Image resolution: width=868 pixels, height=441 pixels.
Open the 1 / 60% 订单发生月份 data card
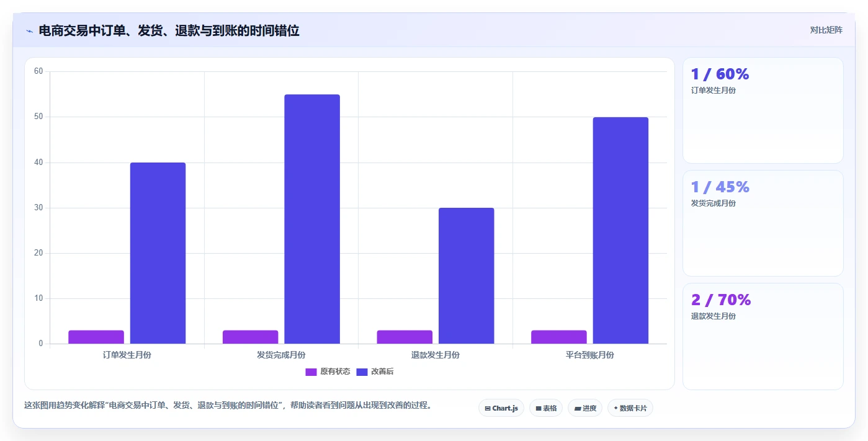coord(763,110)
